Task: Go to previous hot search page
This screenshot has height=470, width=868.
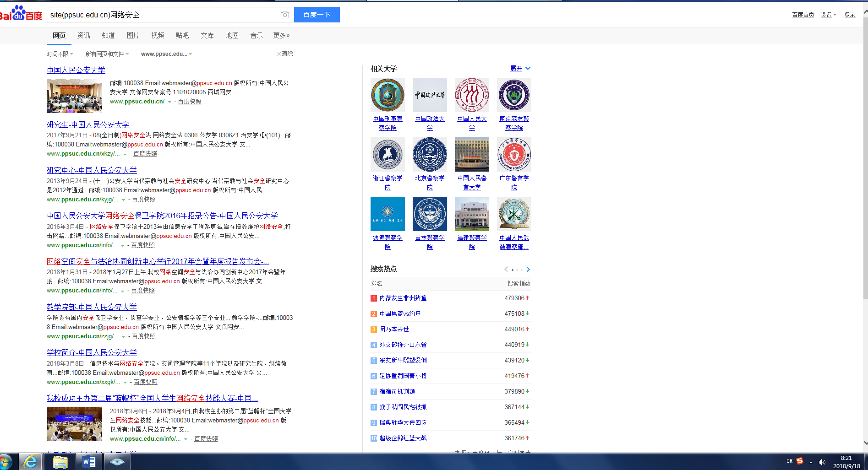Action: (x=506, y=270)
